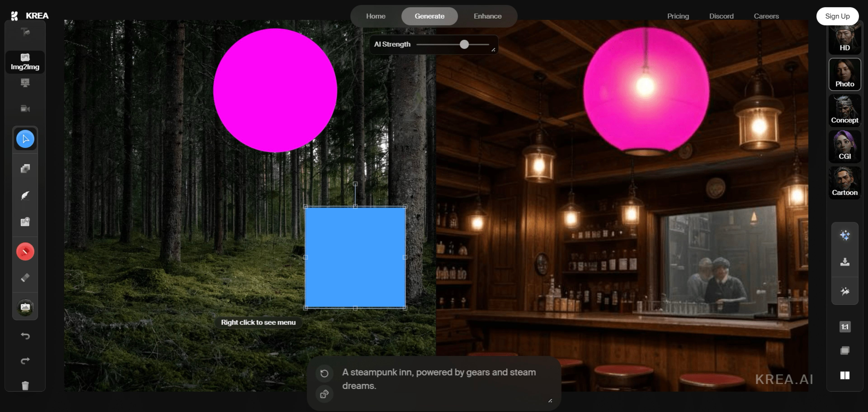Toggle the 1:1 aspect ratio button
Image resolution: width=868 pixels, height=412 pixels.
coord(844,327)
